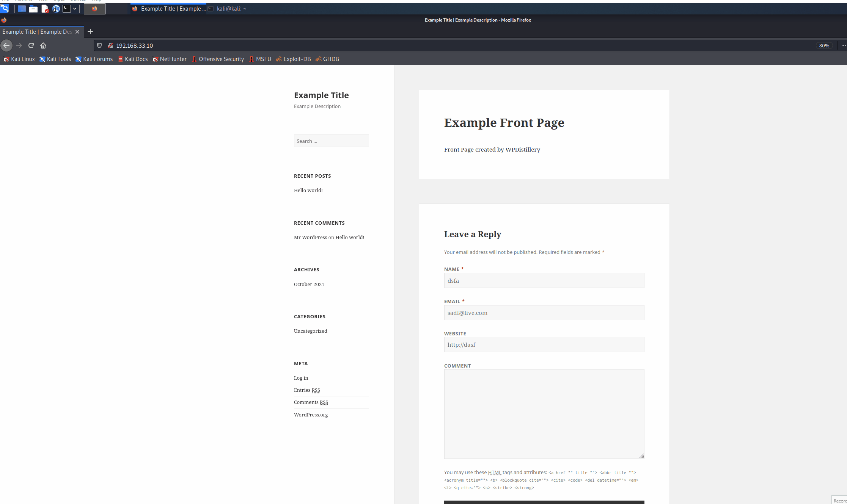Click the Log in link
Image resolution: width=847 pixels, height=504 pixels.
(301, 378)
